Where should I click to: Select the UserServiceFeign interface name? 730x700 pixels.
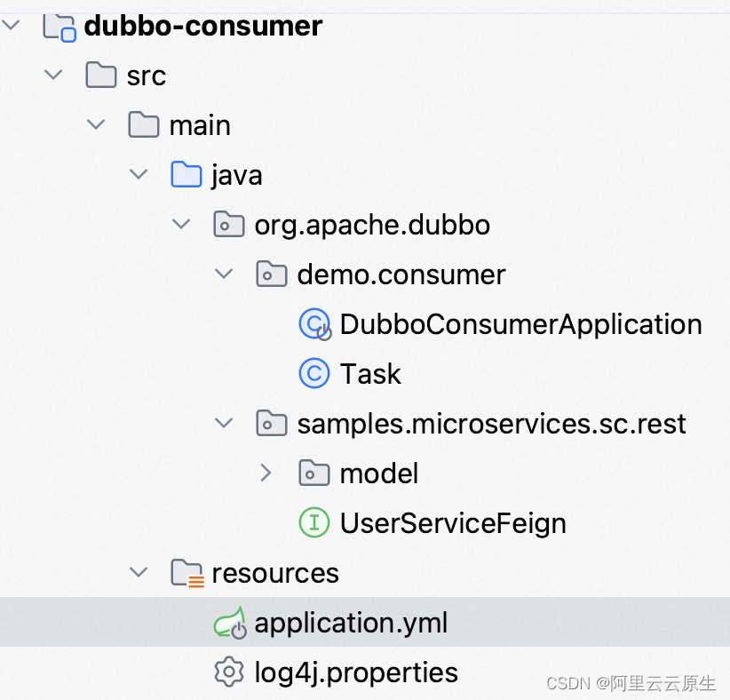[454, 523]
